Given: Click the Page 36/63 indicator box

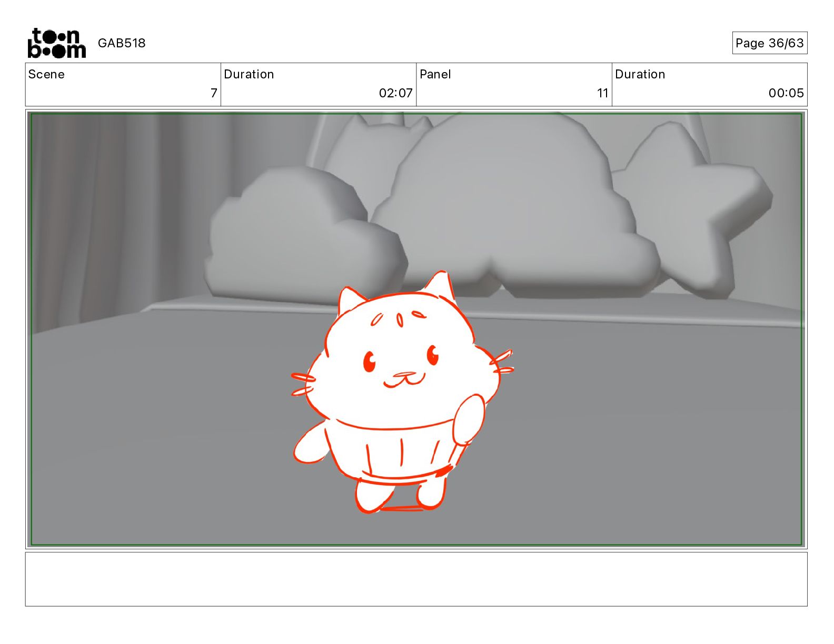Looking at the screenshot, I should pyautogui.click(x=769, y=43).
